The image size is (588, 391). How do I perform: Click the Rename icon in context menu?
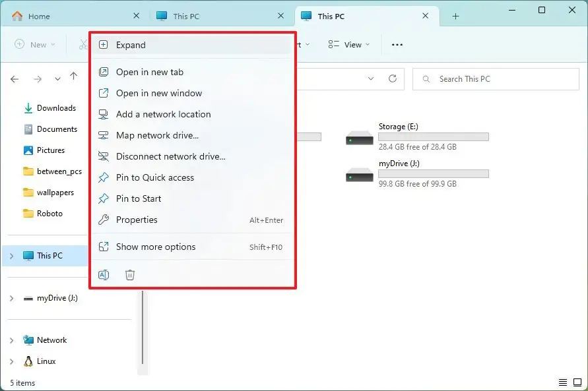[x=104, y=275]
